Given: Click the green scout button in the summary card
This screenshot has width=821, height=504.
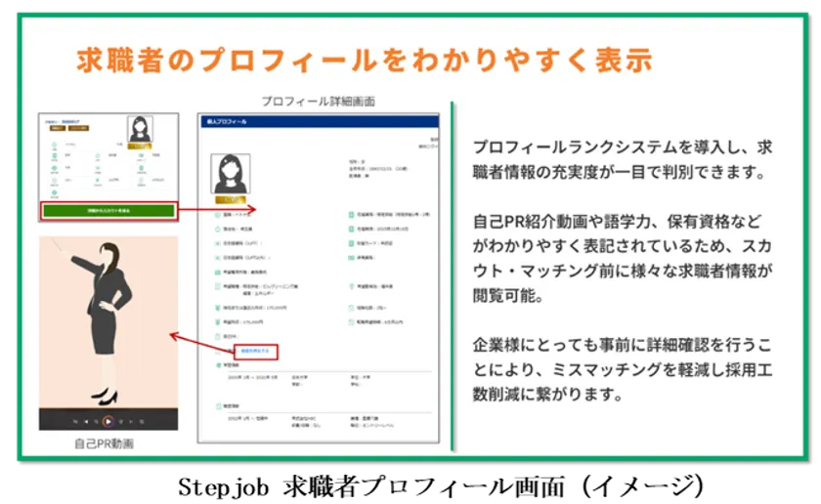Looking at the screenshot, I should pyautogui.click(x=108, y=211).
